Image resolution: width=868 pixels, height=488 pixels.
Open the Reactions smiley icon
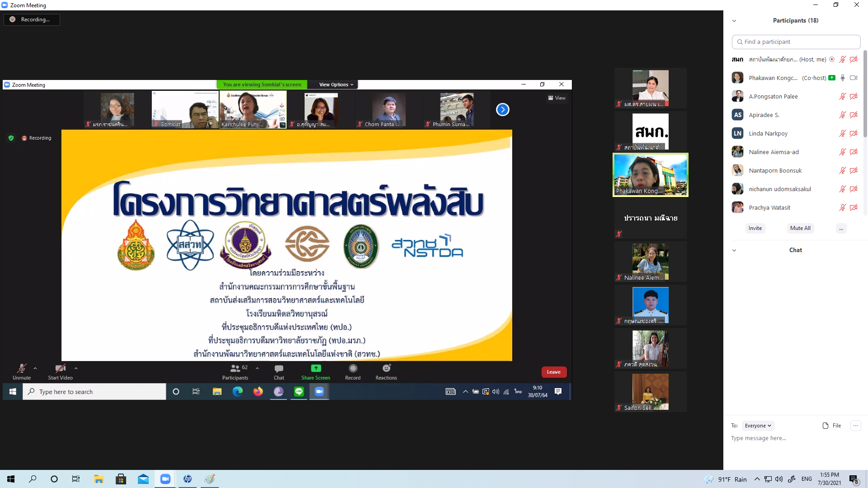387,368
